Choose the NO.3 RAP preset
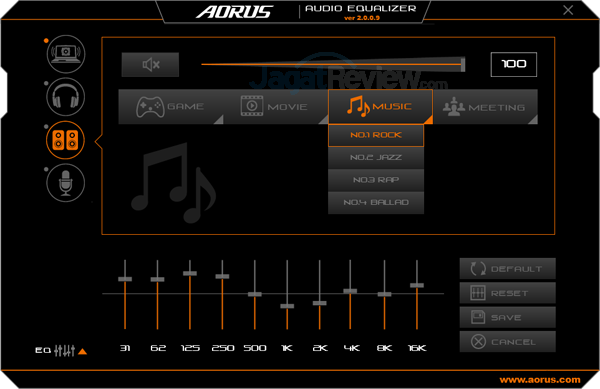Viewport: 600px width, 389px height. (376, 180)
